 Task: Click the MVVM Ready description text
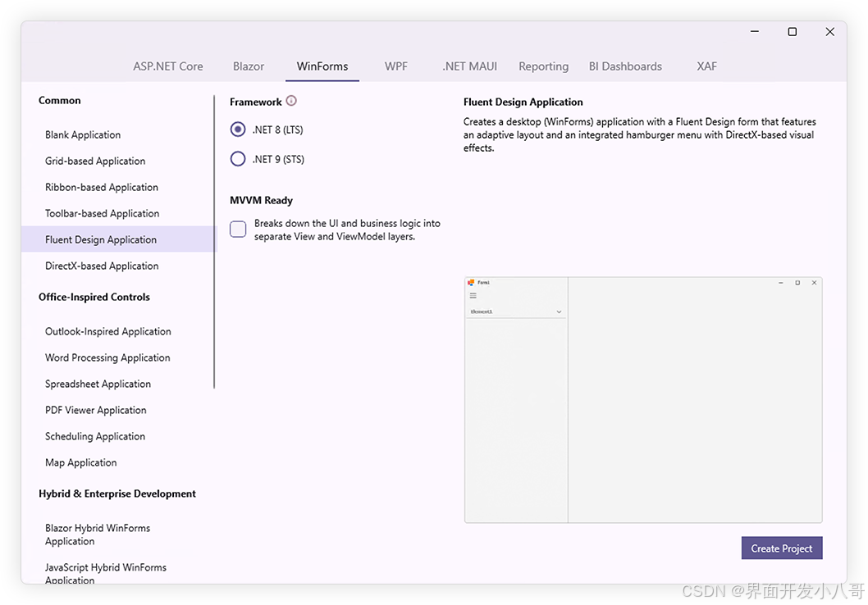(347, 230)
